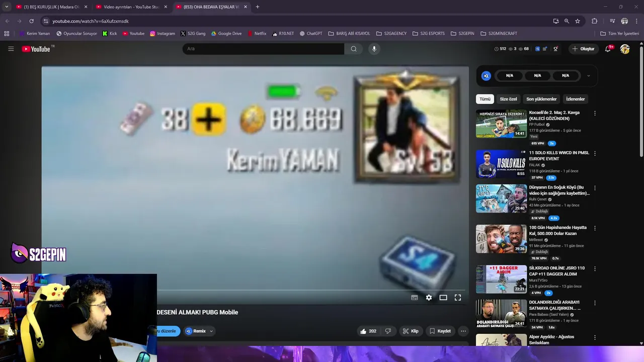
Task: Reload the page with refresh icon
Action: coord(31,21)
